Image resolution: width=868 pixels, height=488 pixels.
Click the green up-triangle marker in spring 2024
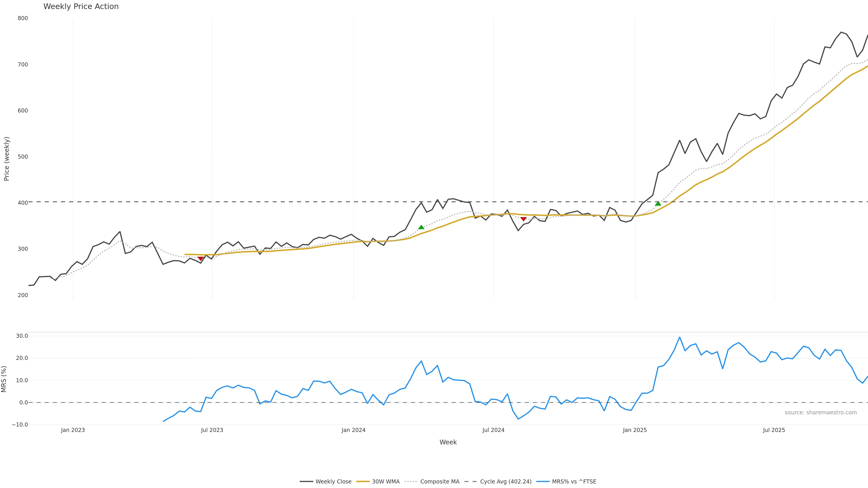(421, 227)
